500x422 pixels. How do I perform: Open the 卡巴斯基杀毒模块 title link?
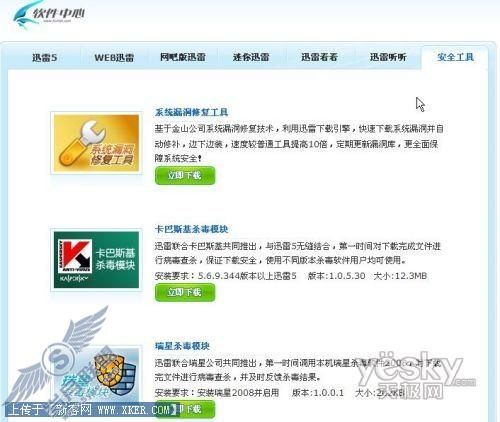click(191, 229)
